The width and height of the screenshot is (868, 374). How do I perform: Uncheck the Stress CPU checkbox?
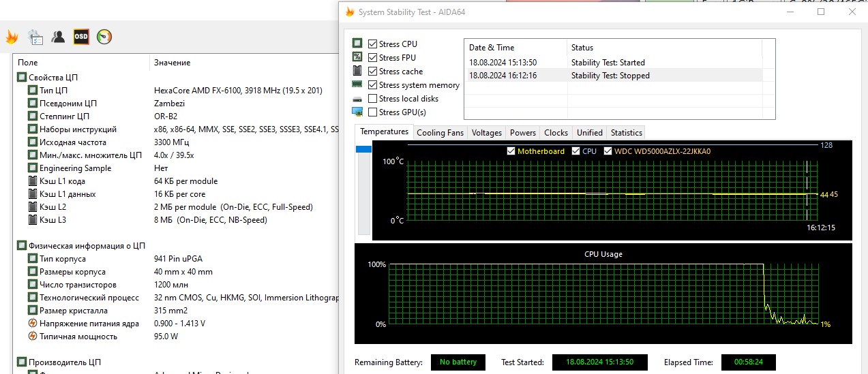pos(372,44)
